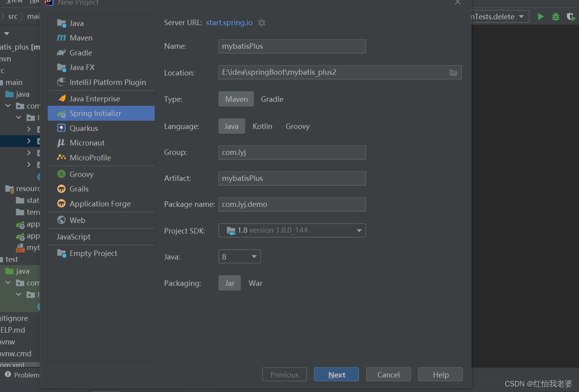
Task: Open run configuration dropdown nTests.delete
Action: 500,17
